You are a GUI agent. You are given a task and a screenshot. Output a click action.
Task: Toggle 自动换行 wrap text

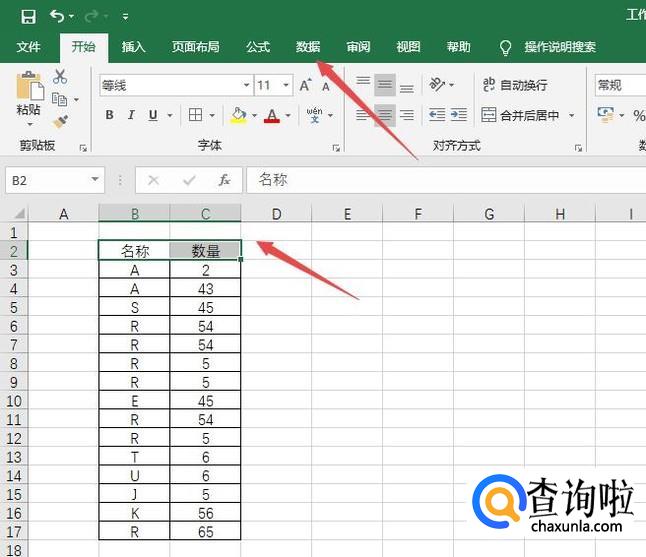pyautogui.click(x=515, y=85)
